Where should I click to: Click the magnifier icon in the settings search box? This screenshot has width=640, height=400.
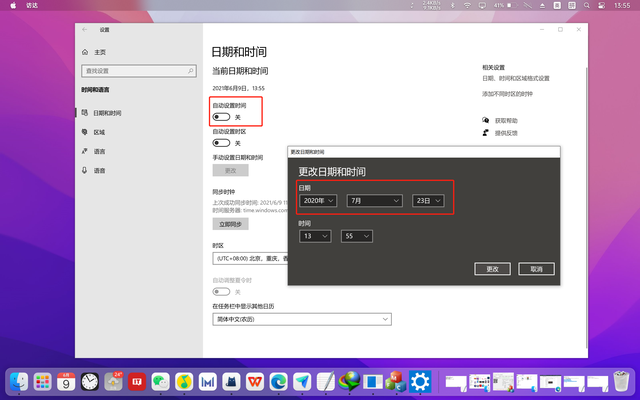191,71
